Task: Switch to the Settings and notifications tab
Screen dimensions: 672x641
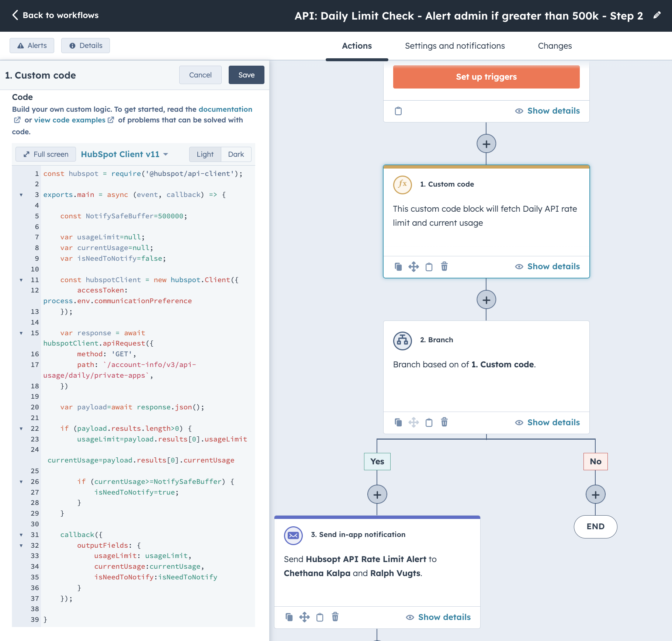Action: point(455,46)
